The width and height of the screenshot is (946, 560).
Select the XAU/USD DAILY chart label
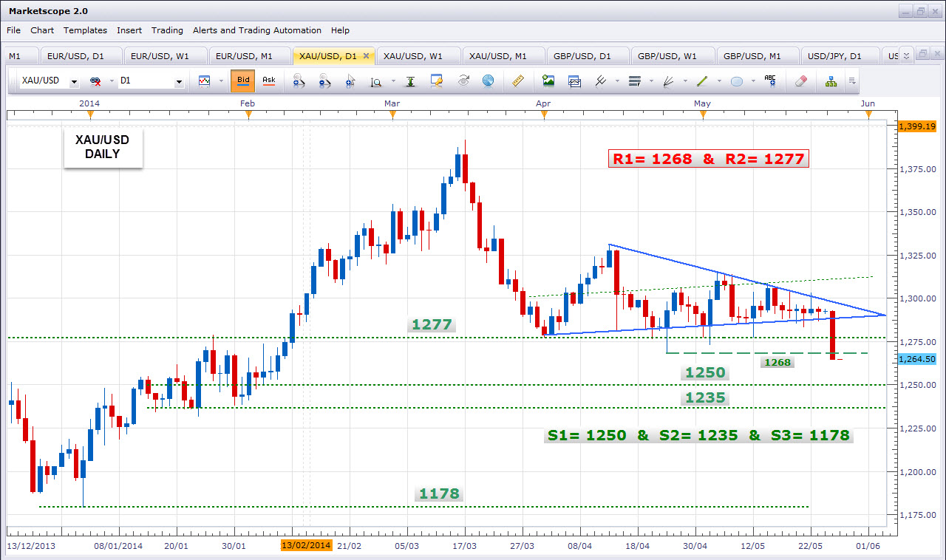click(102, 148)
